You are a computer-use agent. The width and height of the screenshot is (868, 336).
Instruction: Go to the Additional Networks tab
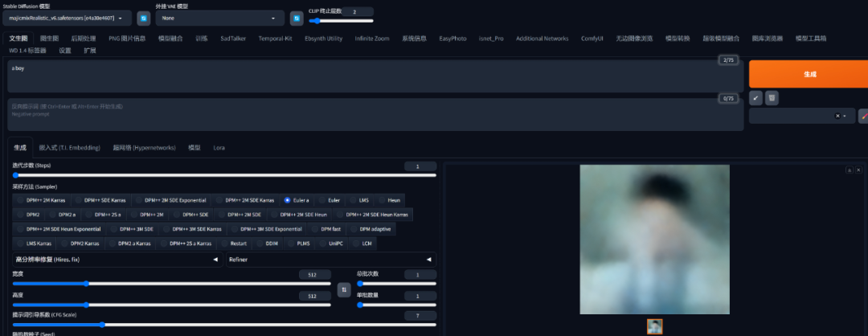coord(542,39)
